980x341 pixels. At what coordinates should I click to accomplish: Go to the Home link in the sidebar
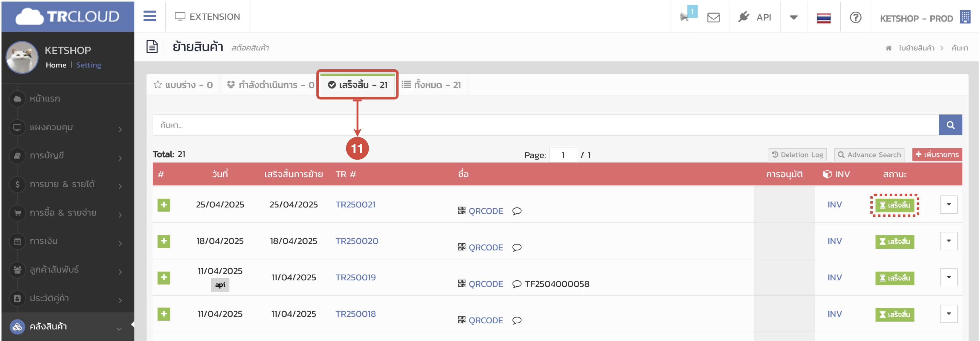(x=56, y=65)
